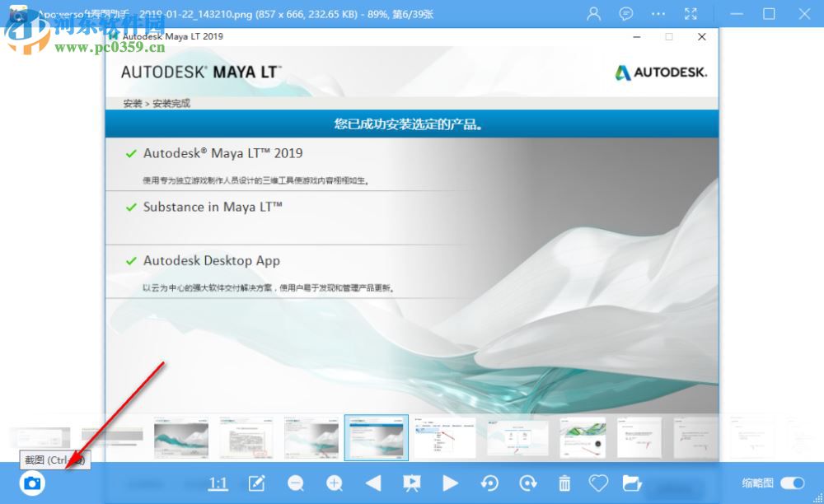View the image at 1:1 actual size

(x=218, y=483)
